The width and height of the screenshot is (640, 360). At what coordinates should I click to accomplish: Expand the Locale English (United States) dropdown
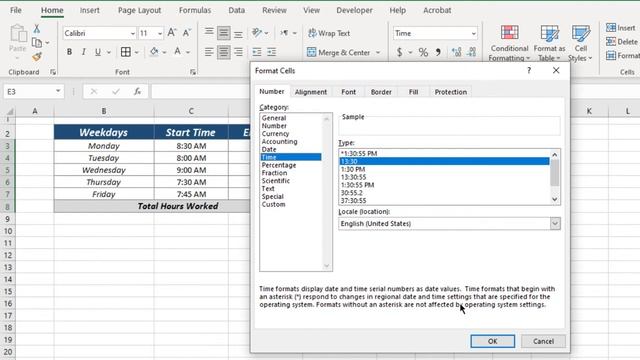tap(555, 223)
